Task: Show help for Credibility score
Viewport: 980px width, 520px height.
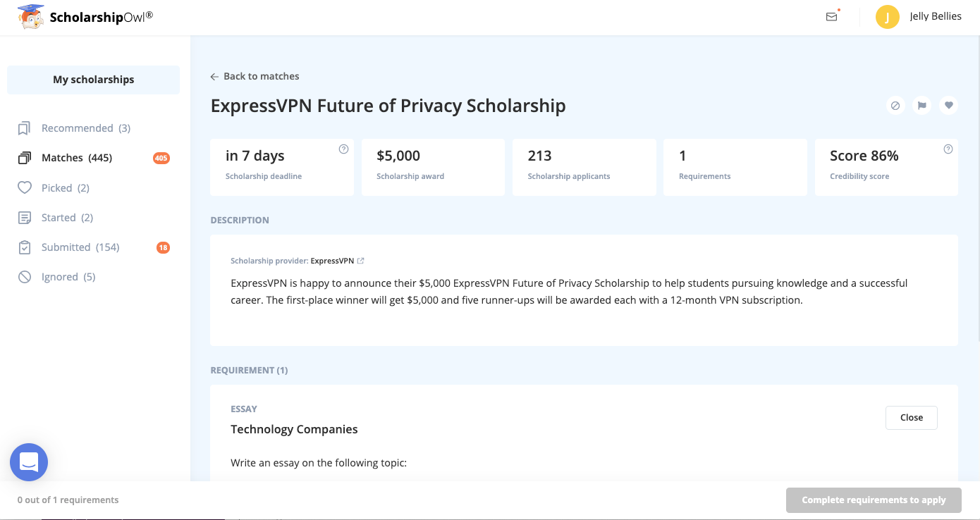Action: click(948, 149)
